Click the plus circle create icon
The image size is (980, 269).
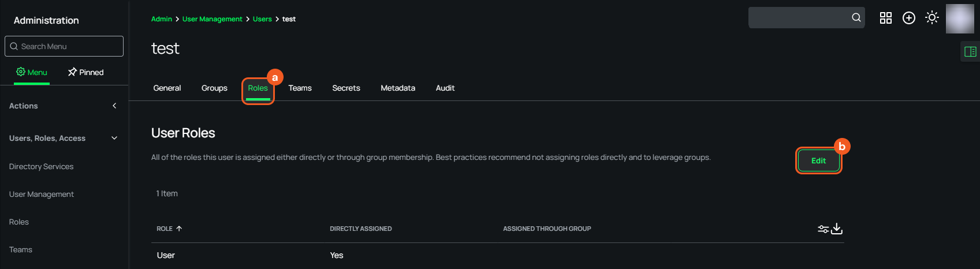point(909,18)
